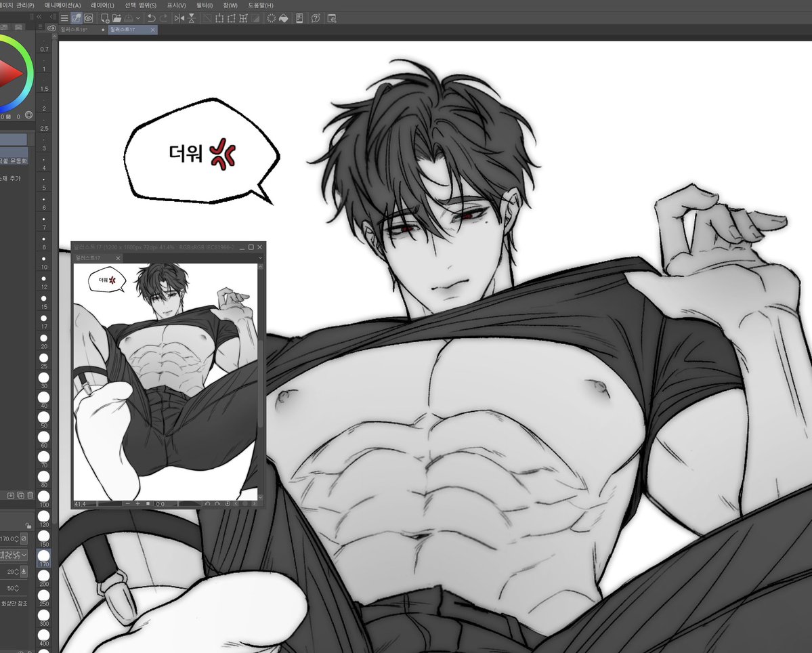The width and height of the screenshot is (812, 653).
Task: Reset rotation in sub view window
Action: coord(228,503)
